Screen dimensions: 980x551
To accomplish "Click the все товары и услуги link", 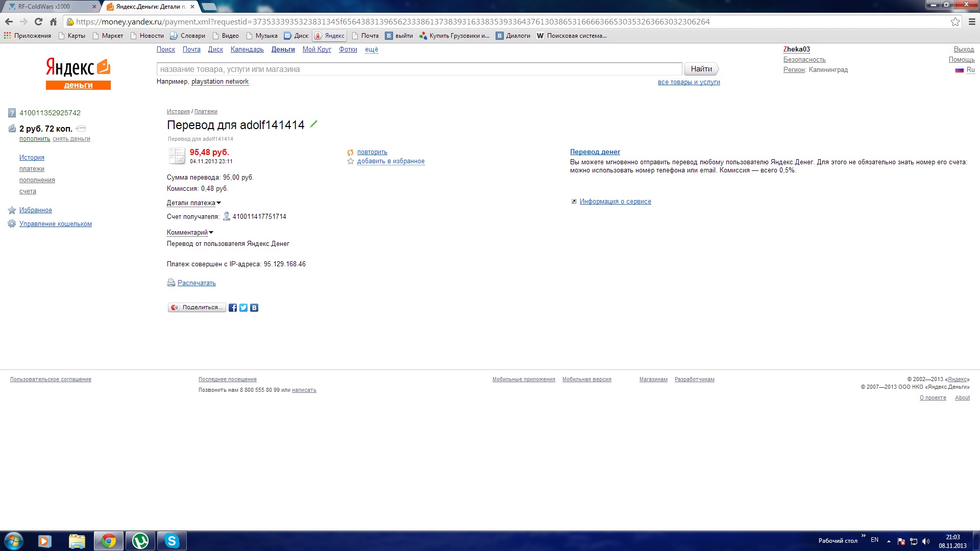I will click(689, 82).
